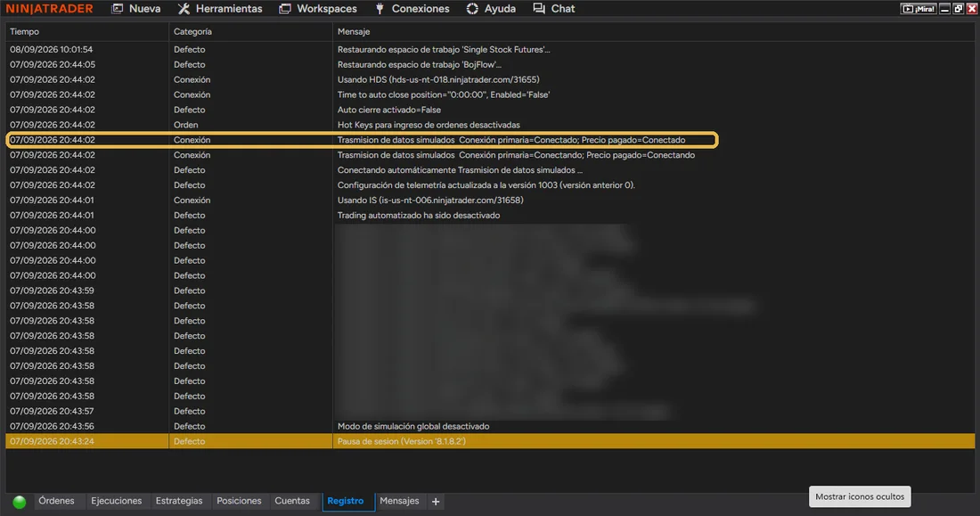Select 'Configuración de telemetría actualizada' message

486,185
